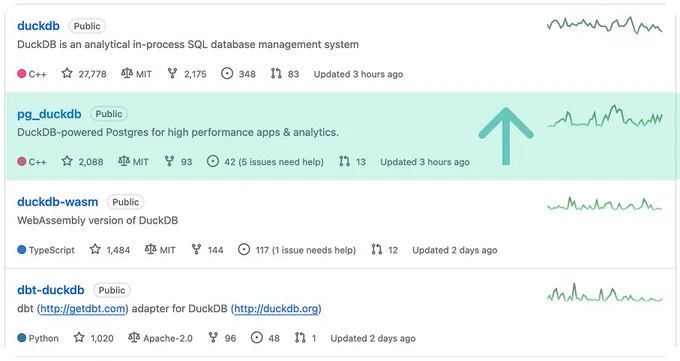The height and width of the screenshot is (361, 680).
Task: Click '42 (5 issues need help)' text
Action: tap(274, 162)
